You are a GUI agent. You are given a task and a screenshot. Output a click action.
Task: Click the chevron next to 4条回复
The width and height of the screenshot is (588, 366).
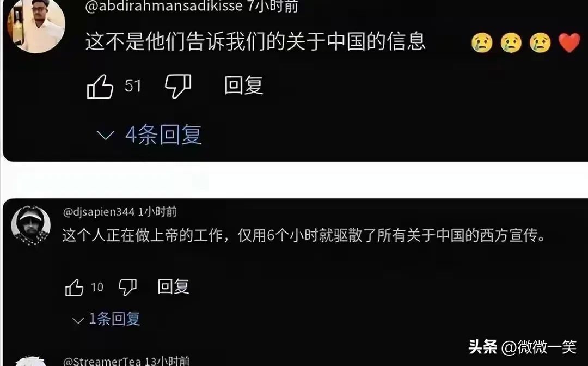click(x=106, y=135)
